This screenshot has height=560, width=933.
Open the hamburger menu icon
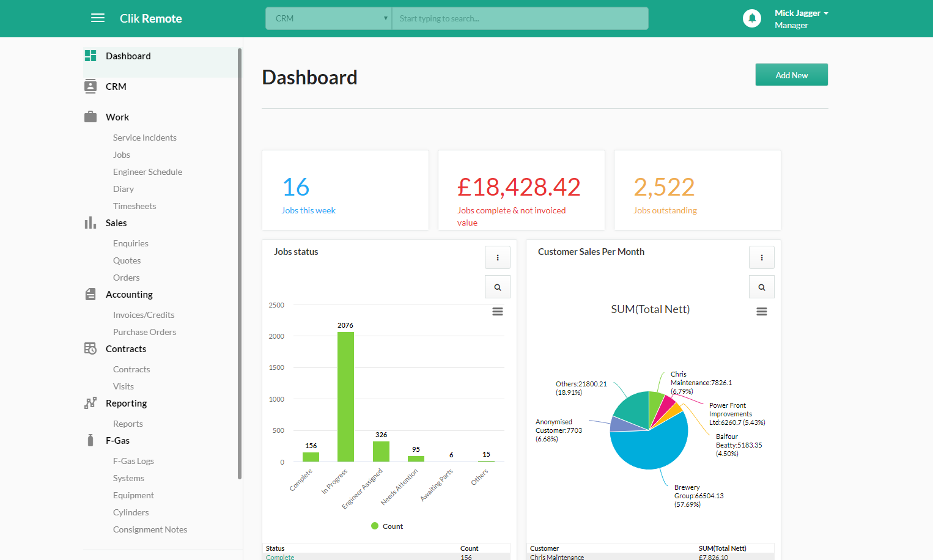click(x=98, y=18)
